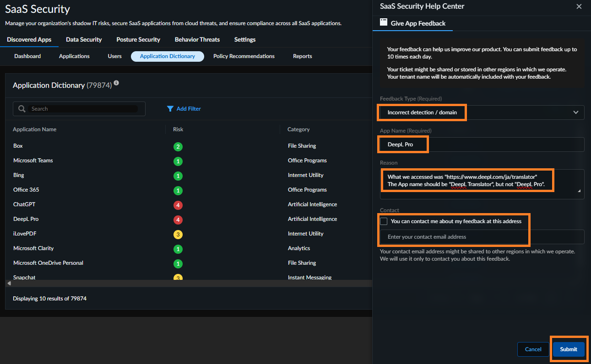Switch to the Discovered Apps tab
This screenshot has height=364, width=591.
pyautogui.click(x=29, y=40)
